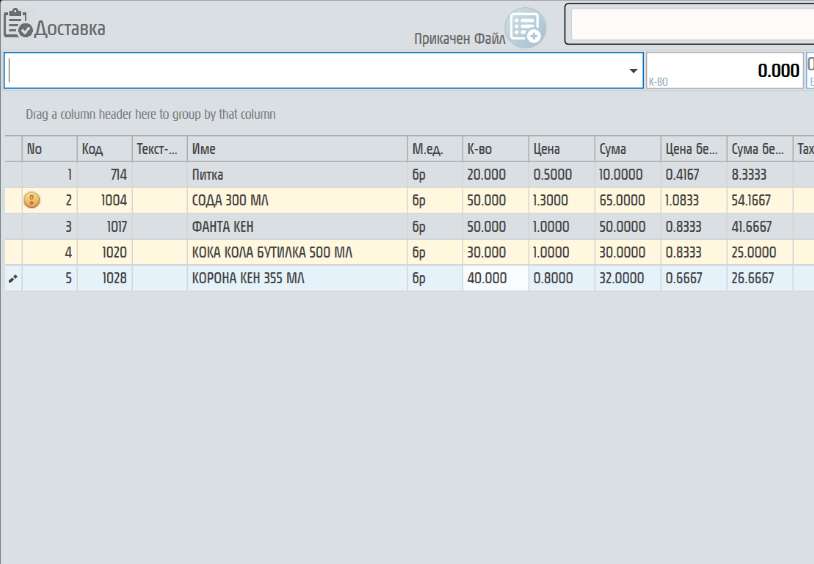Image resolution: width=814 pixels, height=564 pixels.
Task: Click the edit pencil indicator on row 5
Action: [x=12, y=279]
